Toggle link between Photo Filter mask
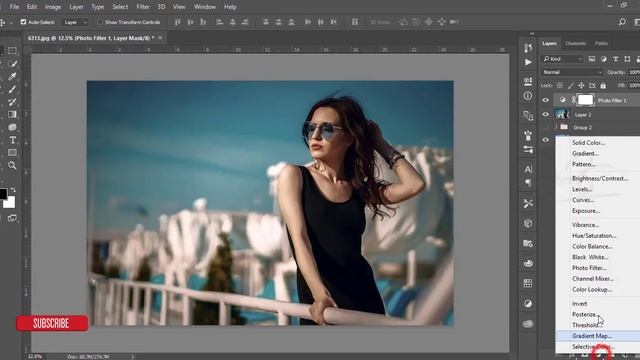Viewport: 640px width, 360px height. tap(573, 100)
